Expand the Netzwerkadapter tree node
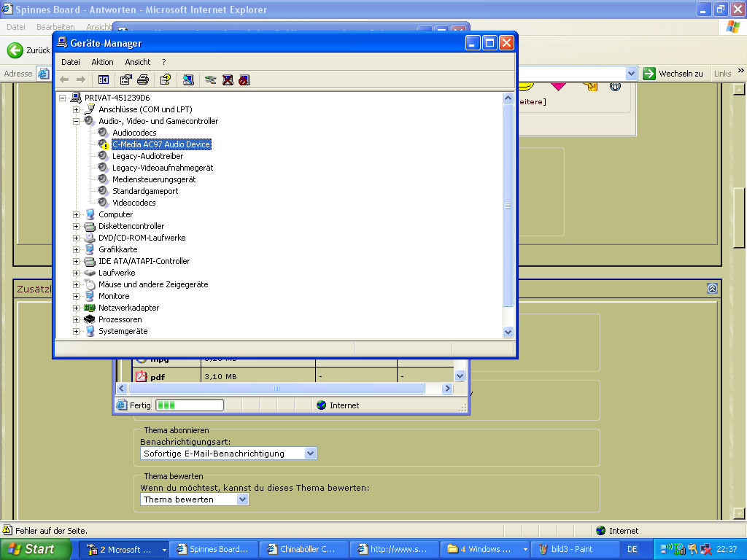The height and width of the screenshot is (560, 747). click(77, 308)
